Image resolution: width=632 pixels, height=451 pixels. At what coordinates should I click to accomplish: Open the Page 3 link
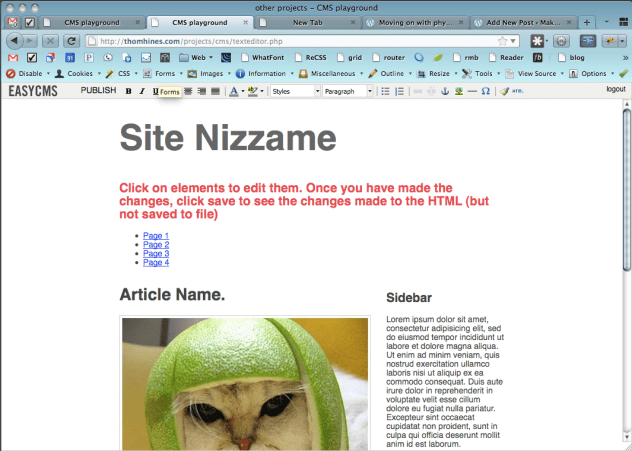(x=156, y=254)
